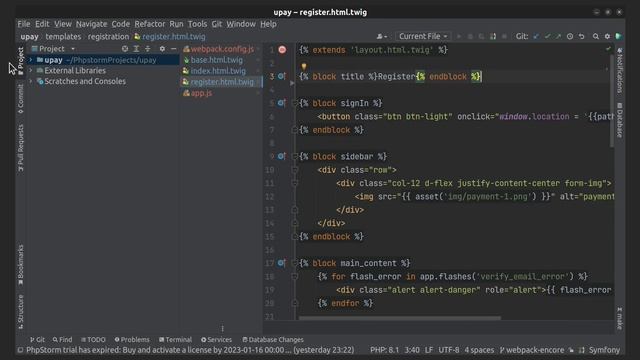Collapse the signIn block fold on line 5

(x=295, y=103)
